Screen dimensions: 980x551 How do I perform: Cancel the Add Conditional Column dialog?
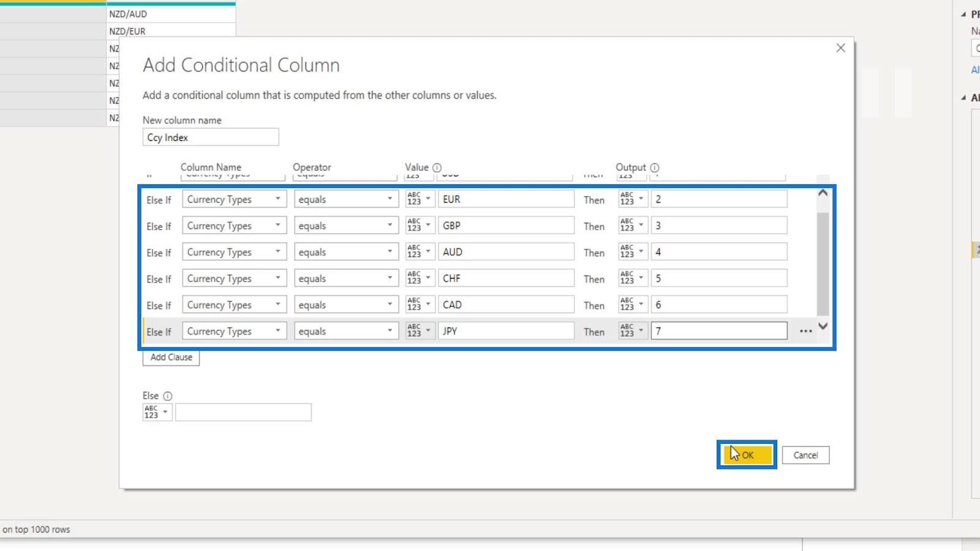tap(805, 455)
